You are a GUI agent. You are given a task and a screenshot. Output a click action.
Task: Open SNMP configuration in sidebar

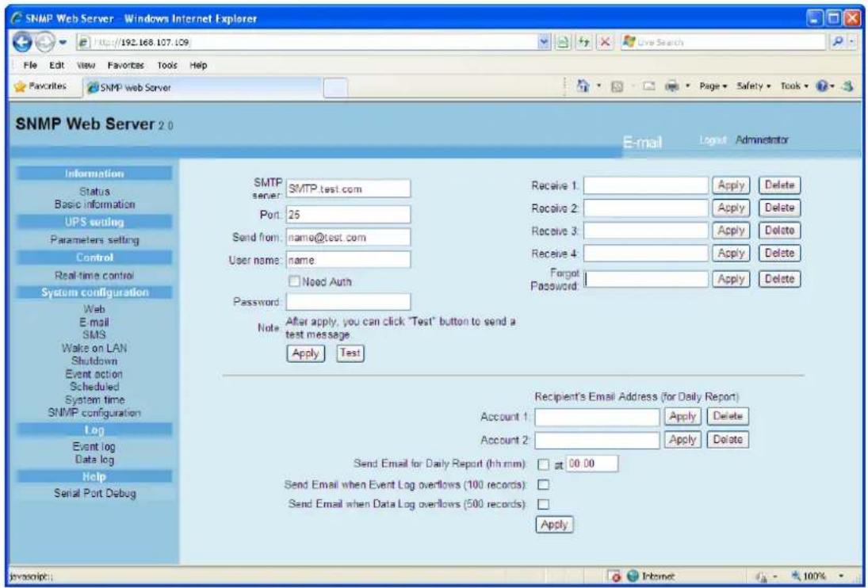tap(94, 413)
